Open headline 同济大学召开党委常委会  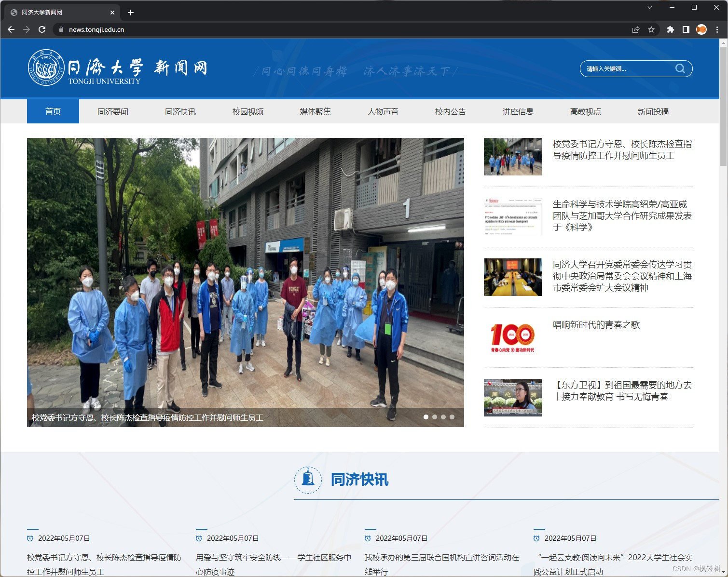pos(622,276)
